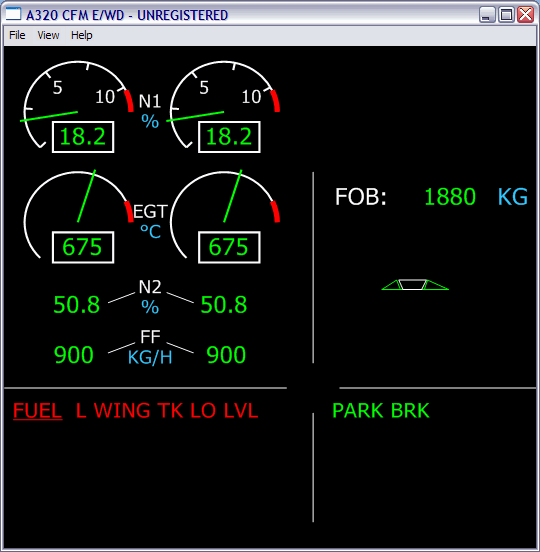Click the left engine N2 value 50.8
Image resolution: width=540 pixels, height=552 pixels.
point(77,305)
